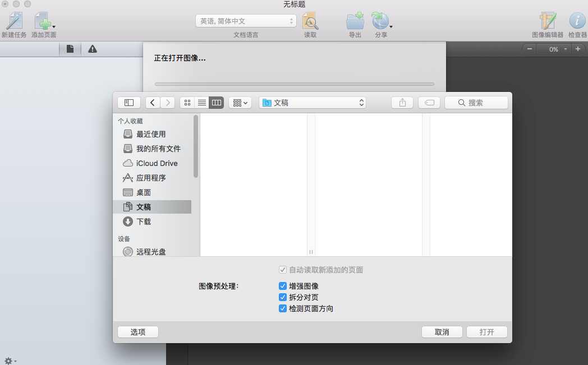Click the 读取 (Read) icon
The height and width of the screenshot is (365, 588).
(310, 22)
